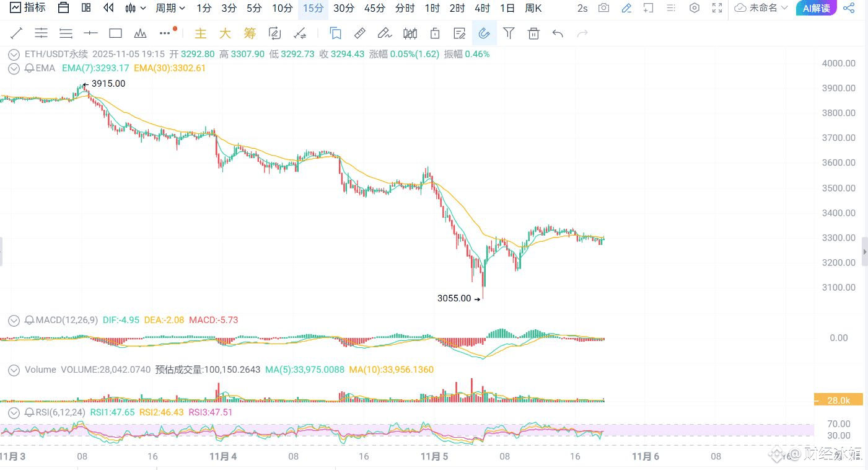Image resolution: width=868 pixels, height=470 pixels.
Task: Collapse the MACD(12,26,9) indicator pane
Action: (14, 320)
